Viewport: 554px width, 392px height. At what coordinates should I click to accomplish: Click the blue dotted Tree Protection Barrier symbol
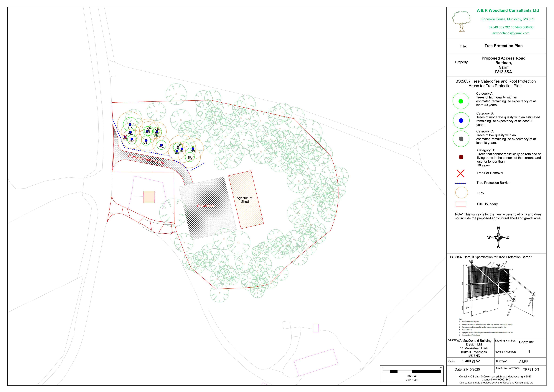pyautogui.click(x=461, y=183)
